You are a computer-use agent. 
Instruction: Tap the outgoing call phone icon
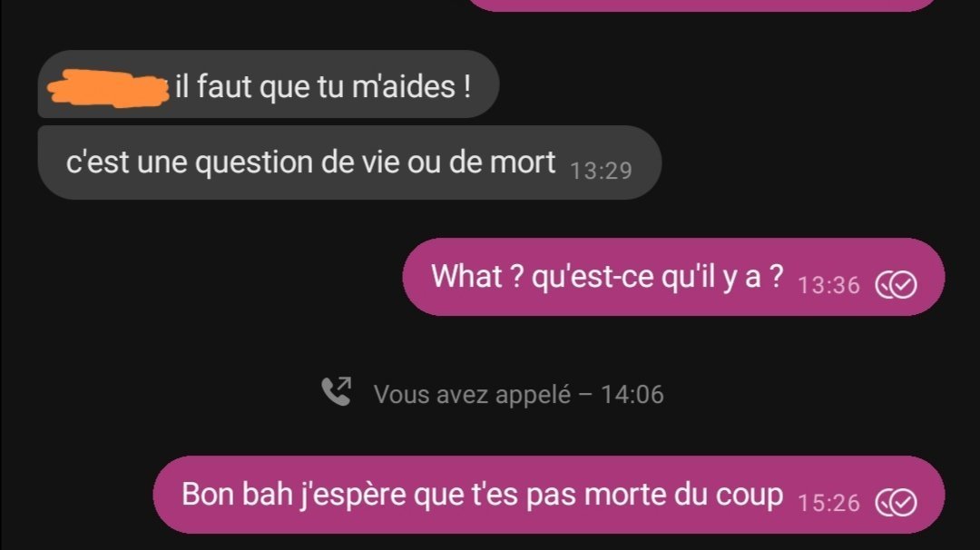337,392
